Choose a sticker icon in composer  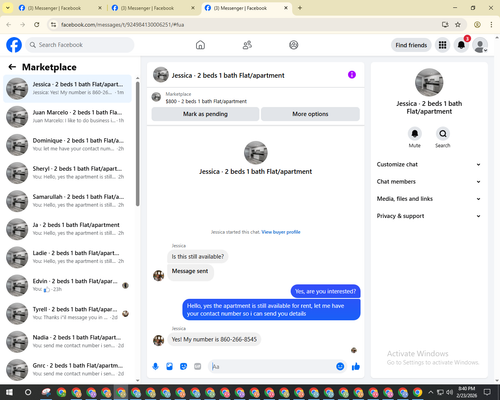(x=183, y=367)
